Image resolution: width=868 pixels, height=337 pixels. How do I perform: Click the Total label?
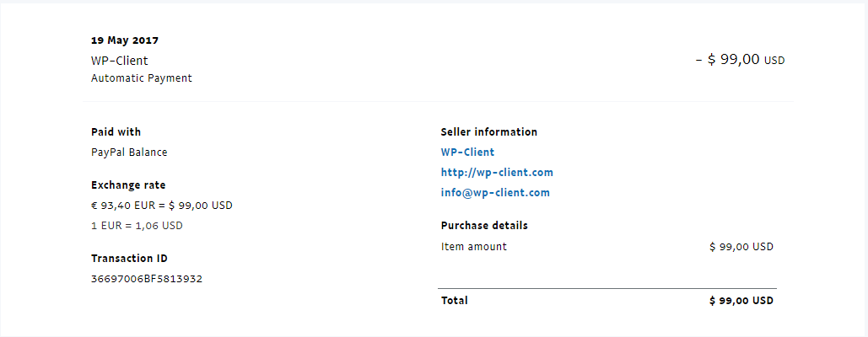[x=455, y=301]
